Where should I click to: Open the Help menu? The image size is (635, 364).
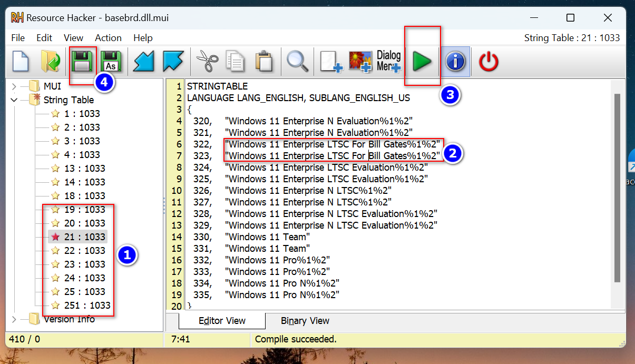(x=143, y=38)
